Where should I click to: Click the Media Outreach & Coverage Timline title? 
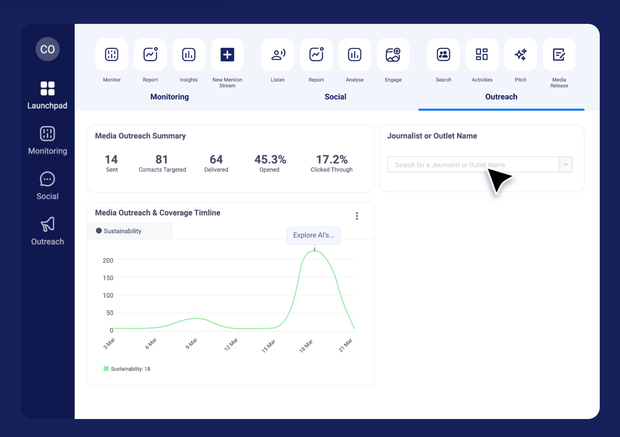(x=157, y=213)
